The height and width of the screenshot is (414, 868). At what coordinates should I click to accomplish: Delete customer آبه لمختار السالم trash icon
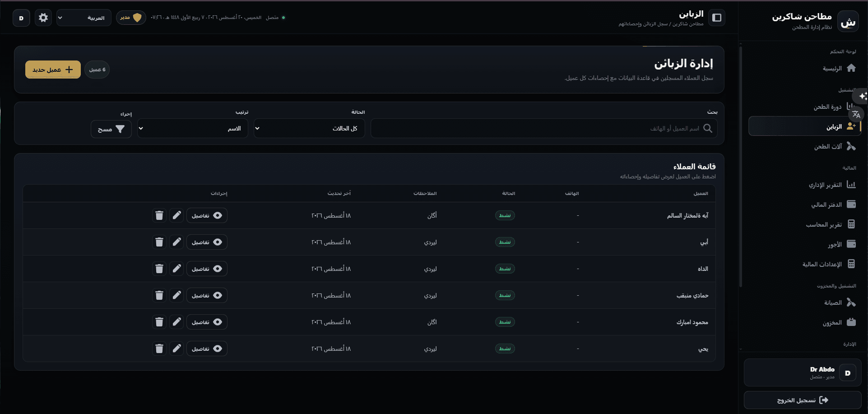coord(159,215)
